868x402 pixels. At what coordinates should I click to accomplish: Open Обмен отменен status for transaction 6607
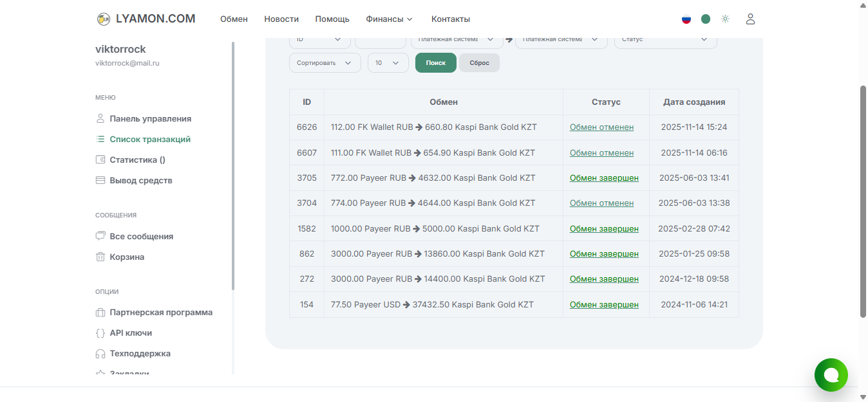coord(601,153)
